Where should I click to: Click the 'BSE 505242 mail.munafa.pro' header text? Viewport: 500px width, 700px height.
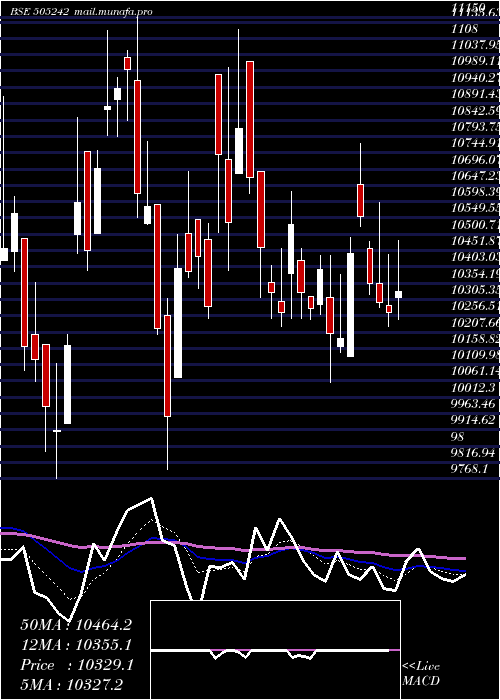pos(81,12)
